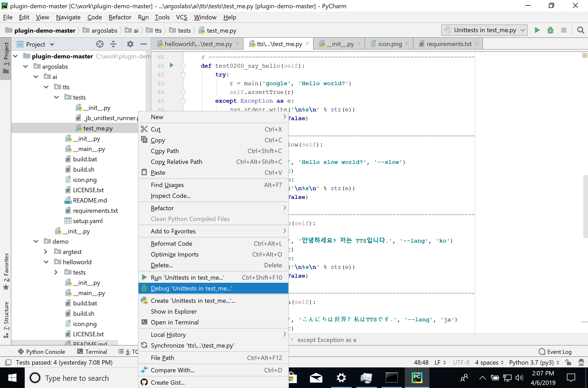Click Reformat Code in context menu

(x=213, y=243)
